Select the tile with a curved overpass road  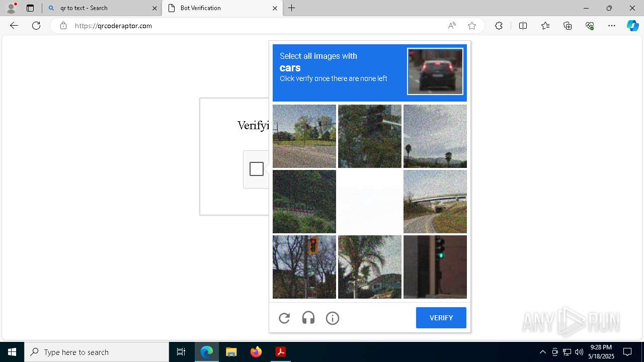[x=435, y=202]
